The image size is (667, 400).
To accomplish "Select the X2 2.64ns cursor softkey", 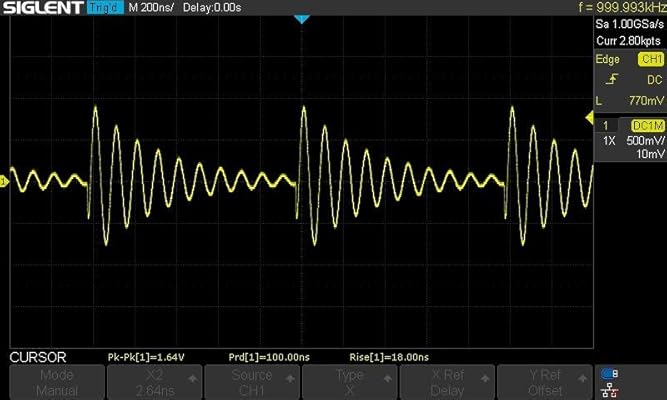I will pos(154,382).
